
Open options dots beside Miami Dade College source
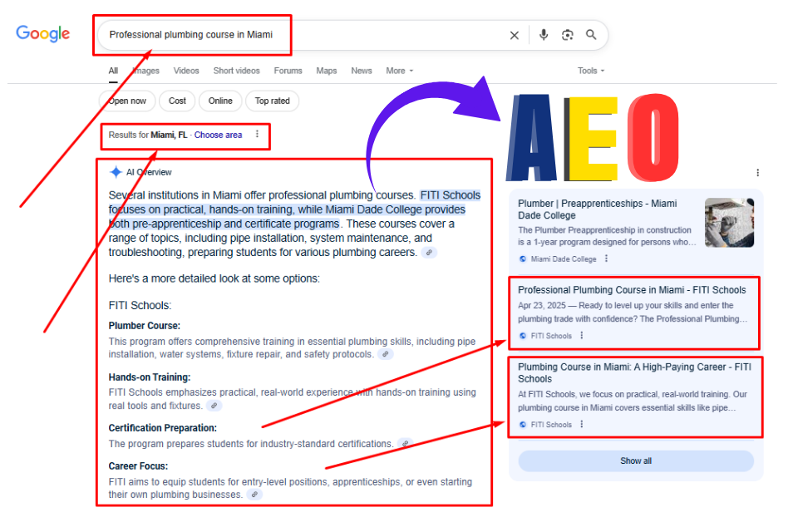click(x=606, y=259)
